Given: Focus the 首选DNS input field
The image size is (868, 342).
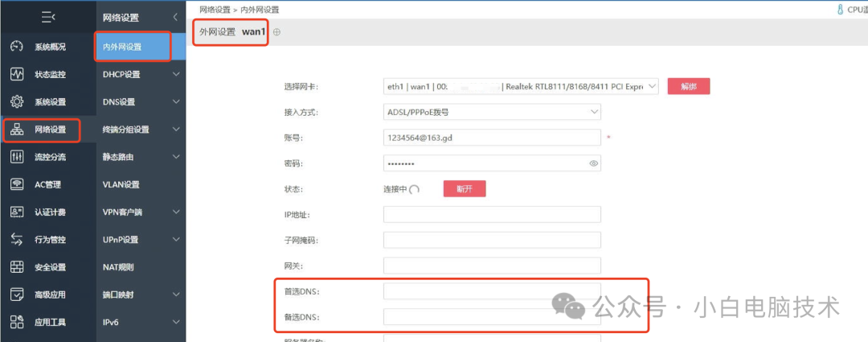Looking at the screenshot, I should coord(492,291).
